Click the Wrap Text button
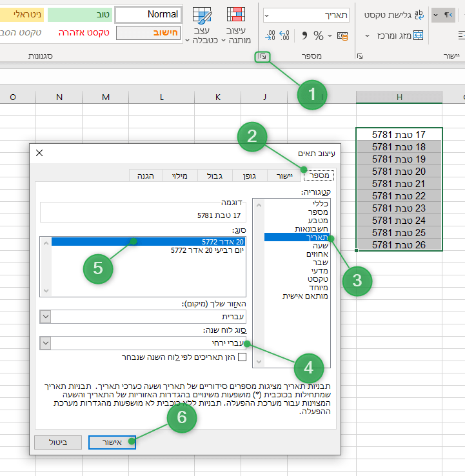Viewport: 465px width, 476px height. pos(393,15)
